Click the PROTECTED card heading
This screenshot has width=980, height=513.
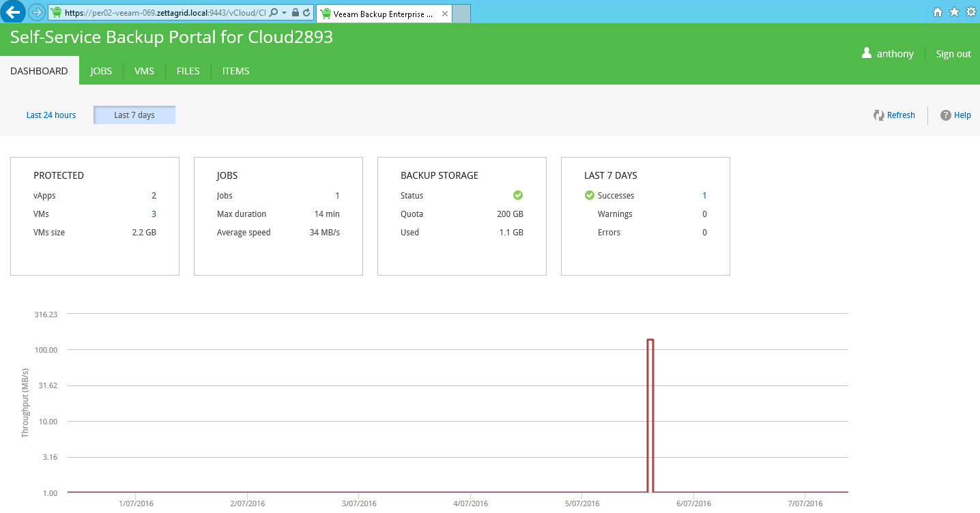point(59,175)
